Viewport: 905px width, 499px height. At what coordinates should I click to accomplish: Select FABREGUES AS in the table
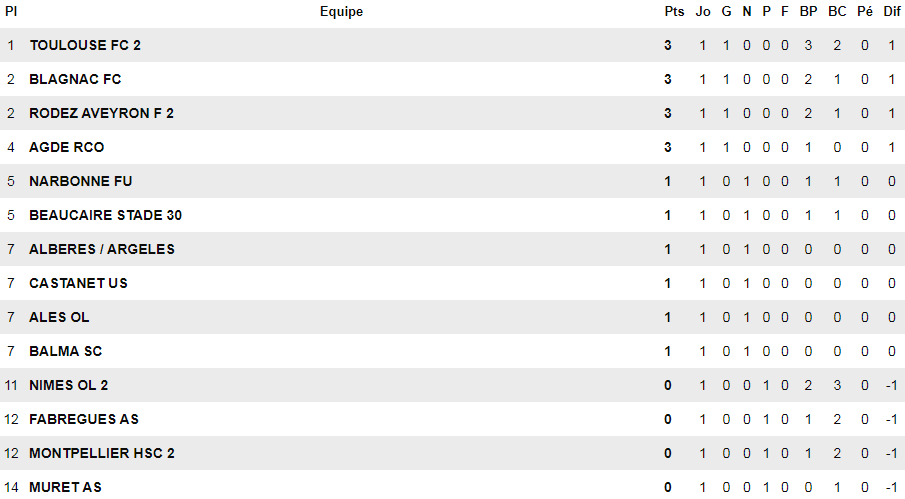[x=84, y=419]
